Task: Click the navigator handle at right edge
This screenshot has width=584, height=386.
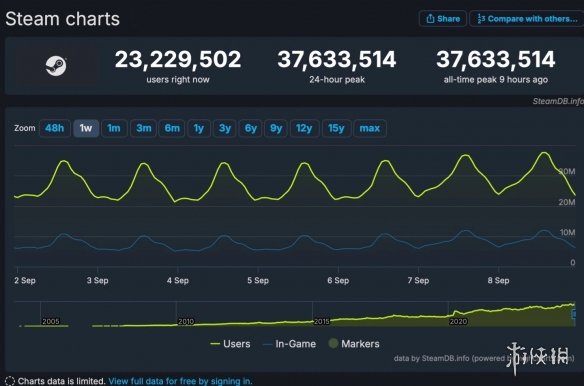Action: (x=574, y=314)
